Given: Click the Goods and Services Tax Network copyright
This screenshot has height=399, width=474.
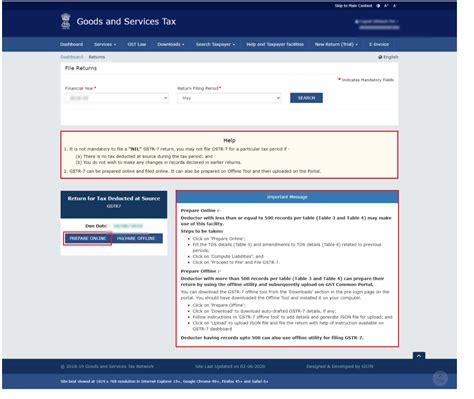Looking at the screenshot, I should pyautogui.click(x=107, y=366).
